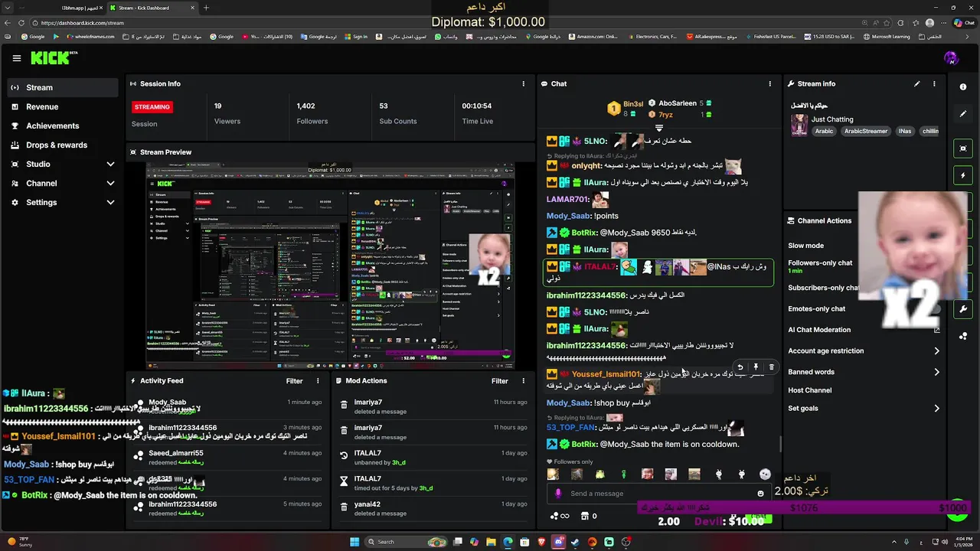Click the chat panel scrollbar
The height and width of the screenshot is (551, 980).
pyautogui.click(x=780, y=445)
